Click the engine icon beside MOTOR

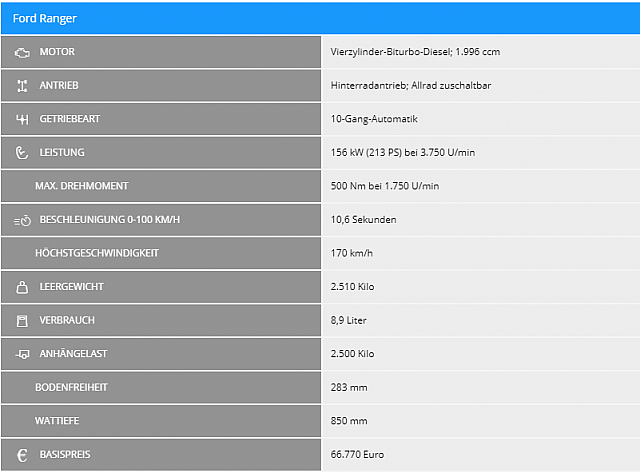point(22,52)
